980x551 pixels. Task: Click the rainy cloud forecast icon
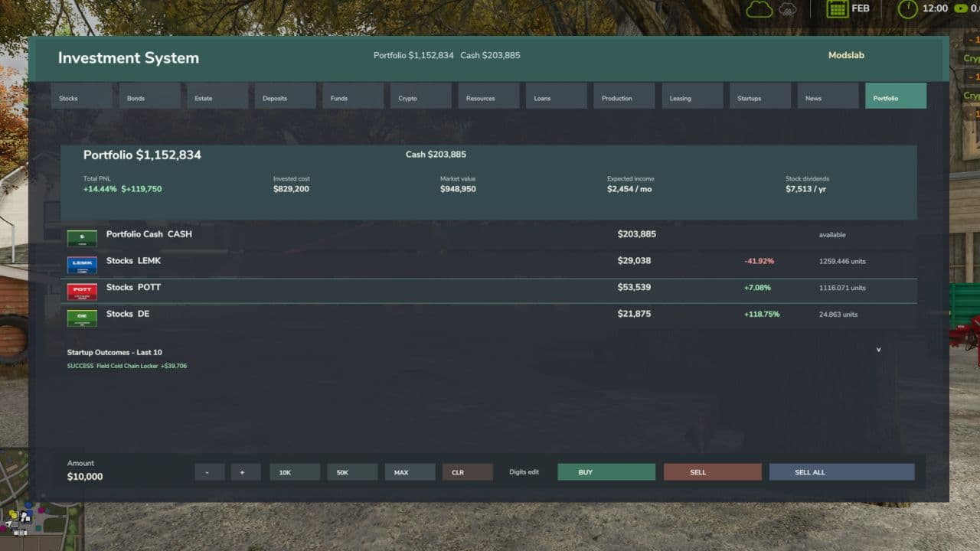(787, 9)
